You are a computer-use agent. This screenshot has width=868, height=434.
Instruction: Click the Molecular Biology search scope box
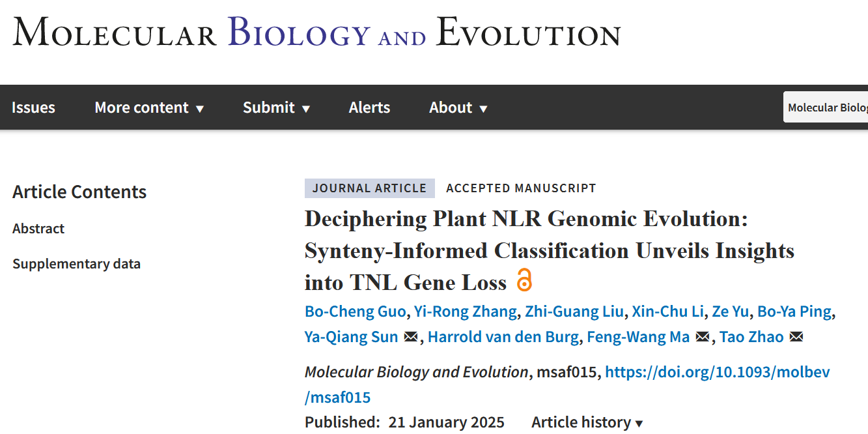827,108
